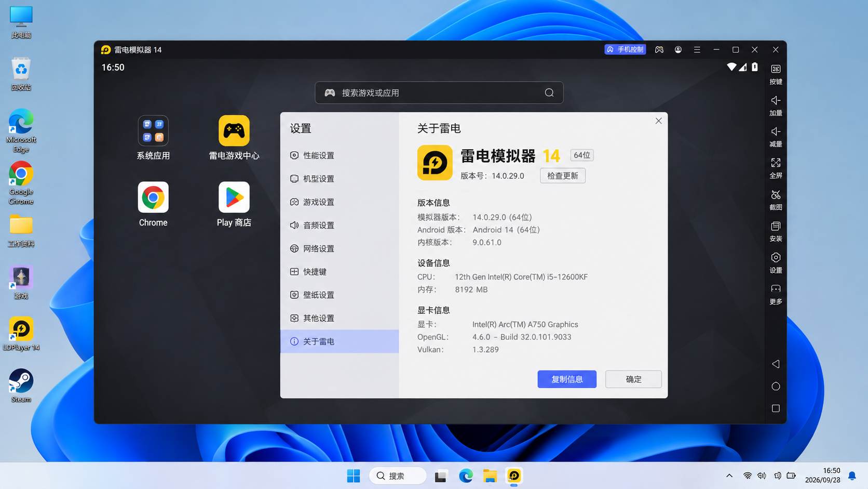This screenshot has height=489, width=868.
Task: Click the 手机控制 button in title bar
Action: tap(625, 49)
